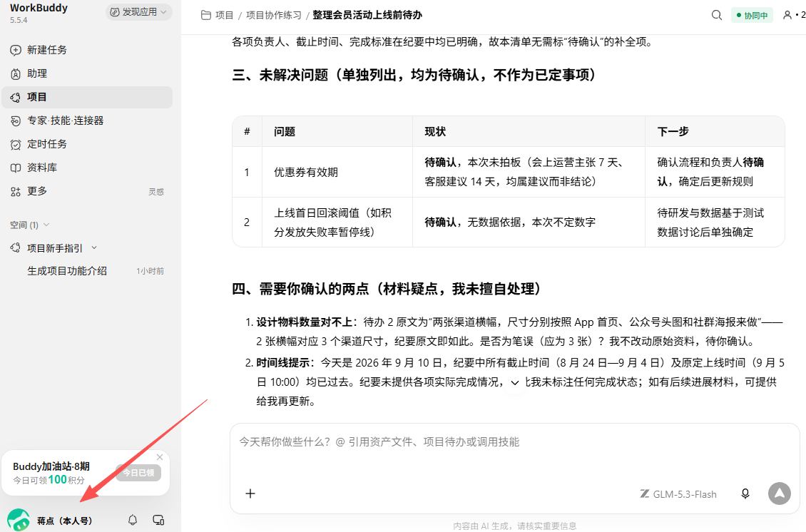Click the Buddy加油站·8期 title
The height and width of the screenshot is (532, 806).
coord(51,466)
